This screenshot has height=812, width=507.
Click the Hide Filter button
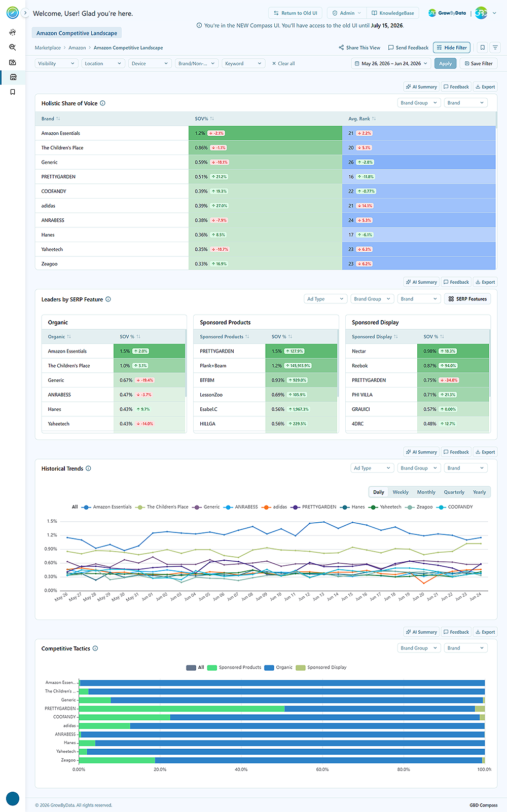(x=452, y=48)
